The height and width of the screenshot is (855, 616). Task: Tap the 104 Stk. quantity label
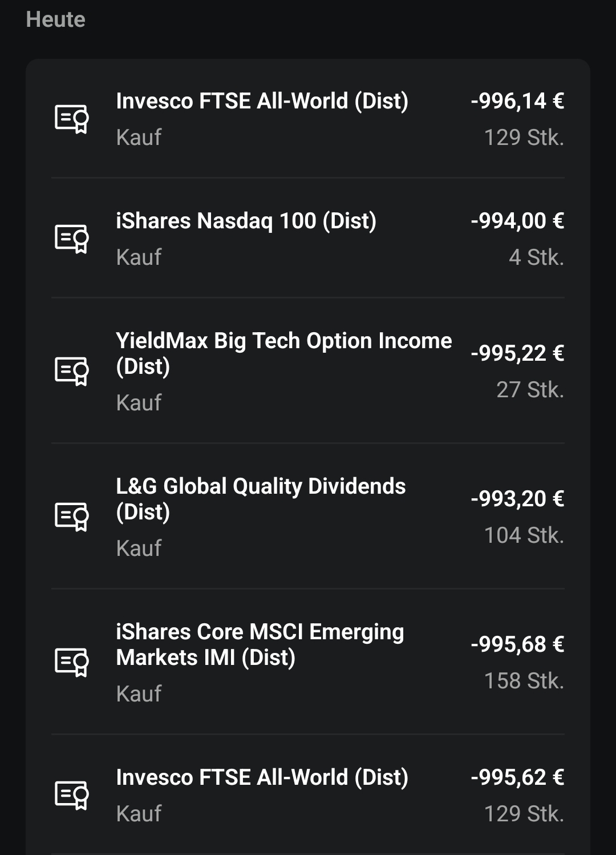(524, 535)
